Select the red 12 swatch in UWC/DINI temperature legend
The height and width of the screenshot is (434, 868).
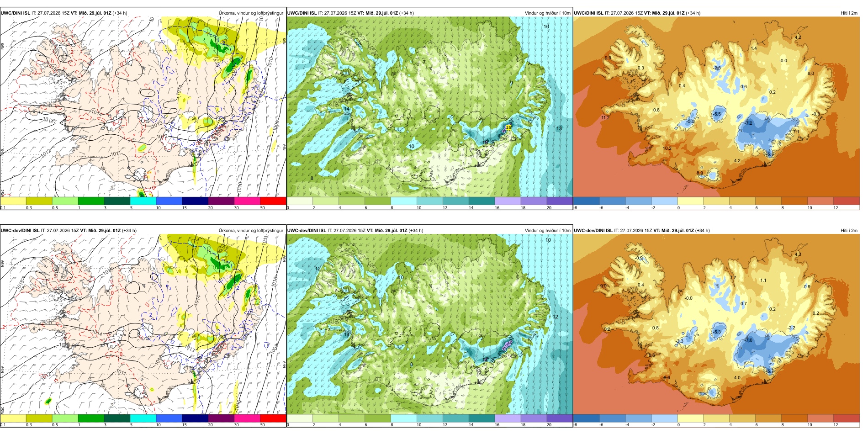pos(847,201)
